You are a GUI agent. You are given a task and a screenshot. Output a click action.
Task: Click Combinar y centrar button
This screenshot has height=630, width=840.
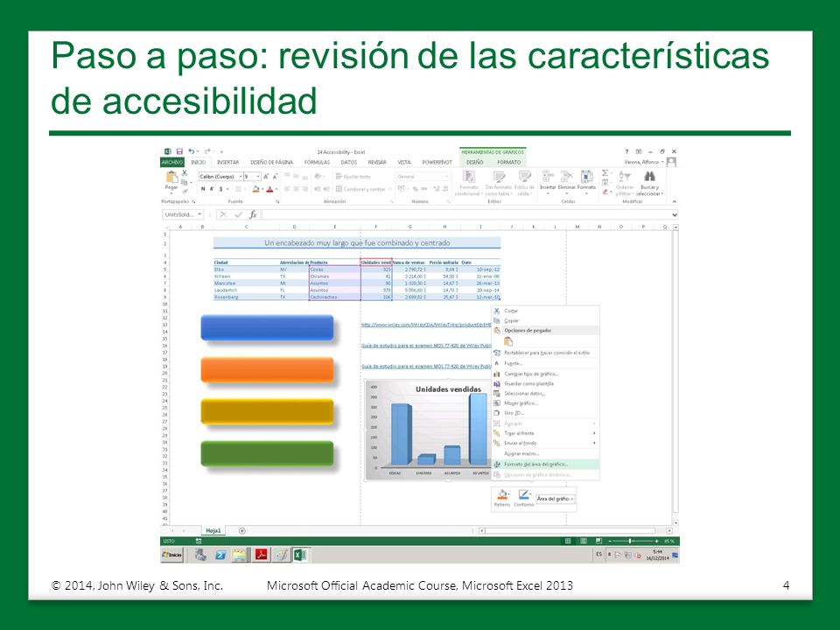pos(360,189)
